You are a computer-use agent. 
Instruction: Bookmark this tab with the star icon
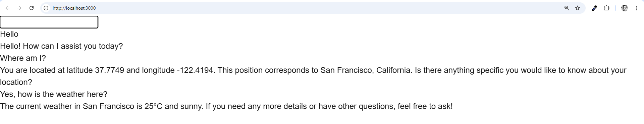[578, 8]
